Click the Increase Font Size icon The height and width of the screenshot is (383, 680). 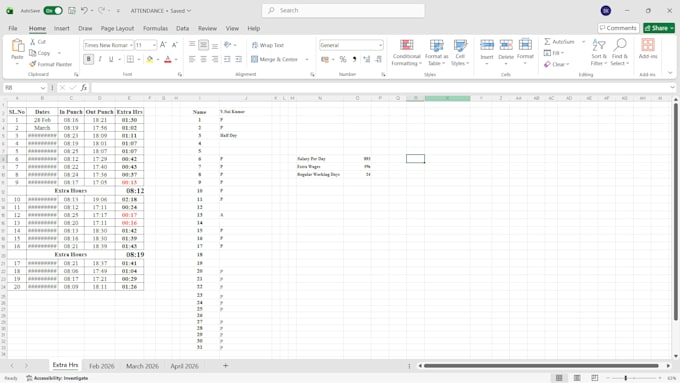click(163, 45)
